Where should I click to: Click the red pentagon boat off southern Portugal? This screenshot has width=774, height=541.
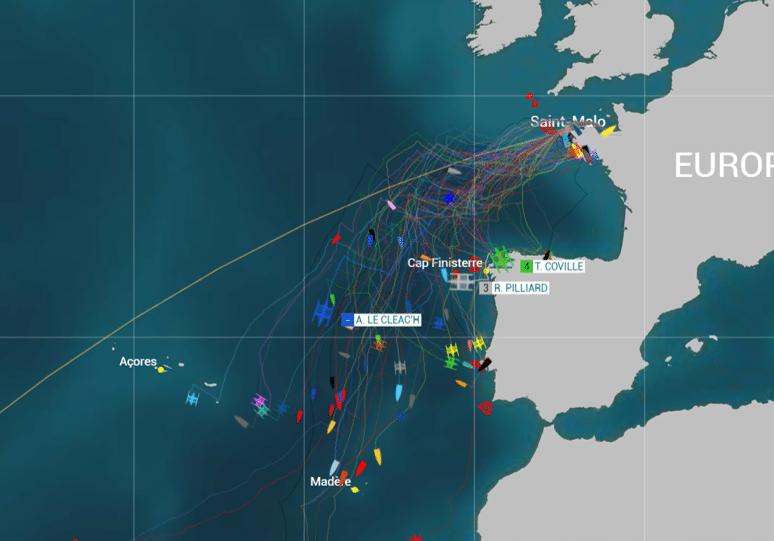[486, 408]
